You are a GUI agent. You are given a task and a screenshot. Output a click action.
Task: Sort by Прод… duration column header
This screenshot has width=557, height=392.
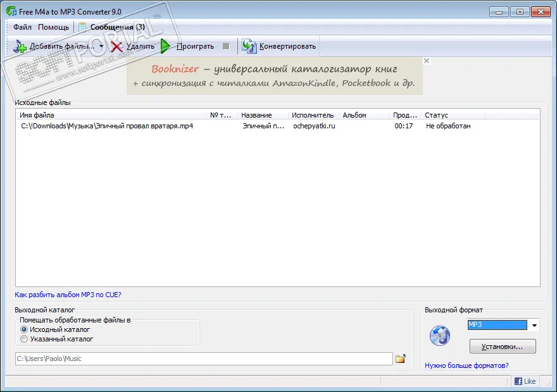[x=405, y=115]
